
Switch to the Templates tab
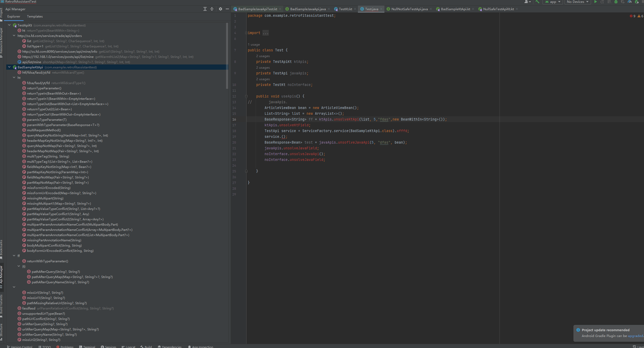click(35, 17)
